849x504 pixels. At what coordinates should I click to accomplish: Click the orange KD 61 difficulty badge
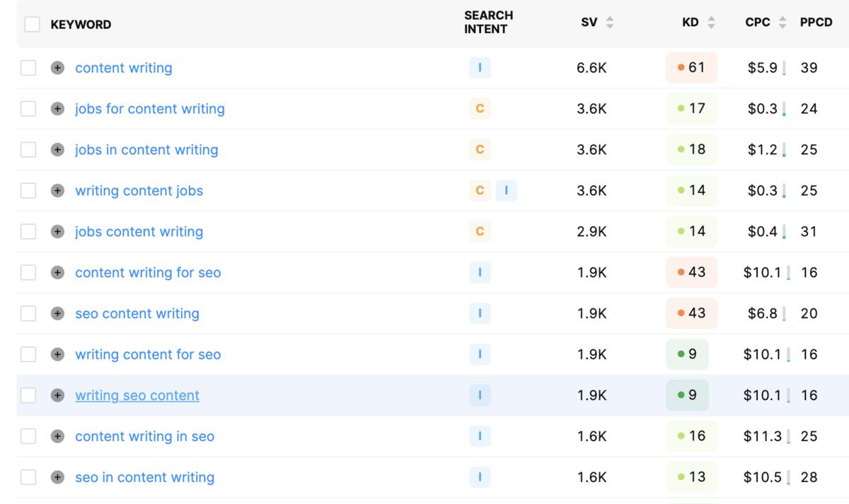691,68
